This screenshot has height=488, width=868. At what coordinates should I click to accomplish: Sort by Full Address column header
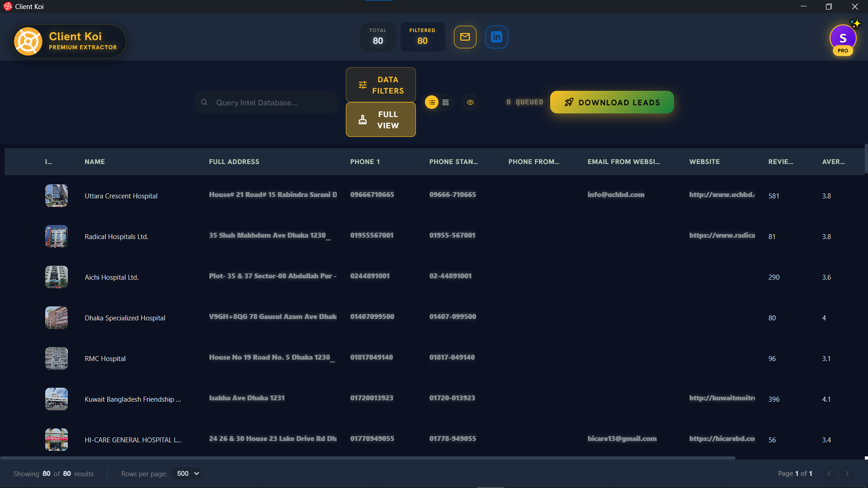tap(234, 162)
